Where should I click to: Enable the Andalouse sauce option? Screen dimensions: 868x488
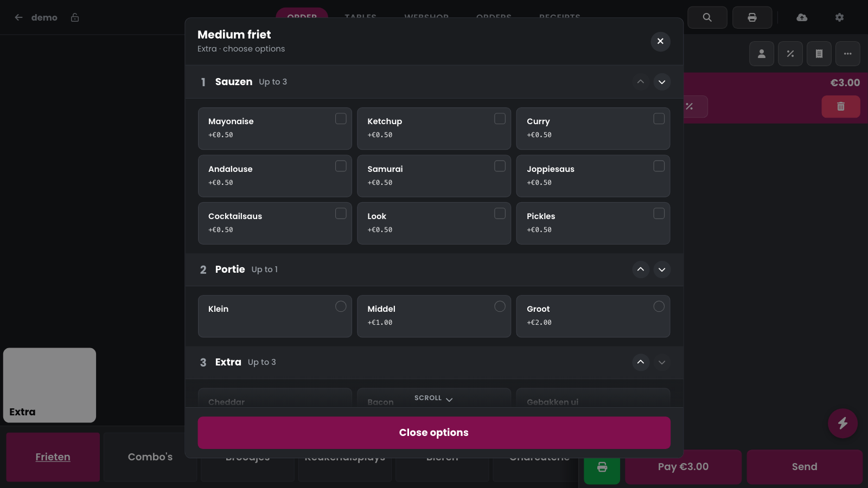tap(341, 166)
